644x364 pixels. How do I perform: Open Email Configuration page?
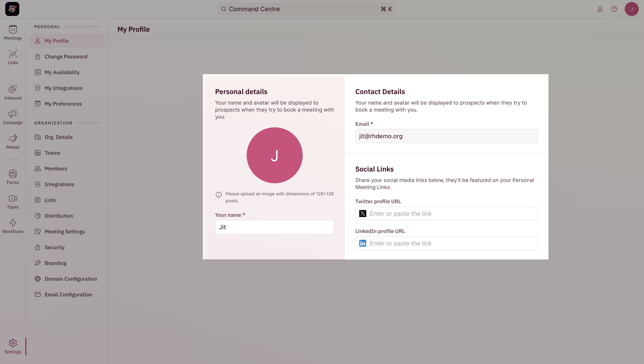point(67,294)
